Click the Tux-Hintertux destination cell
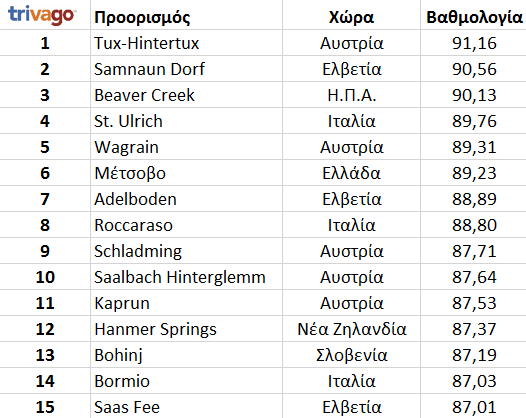The width and height of the screenshot is (526, 418). (186, 43)
